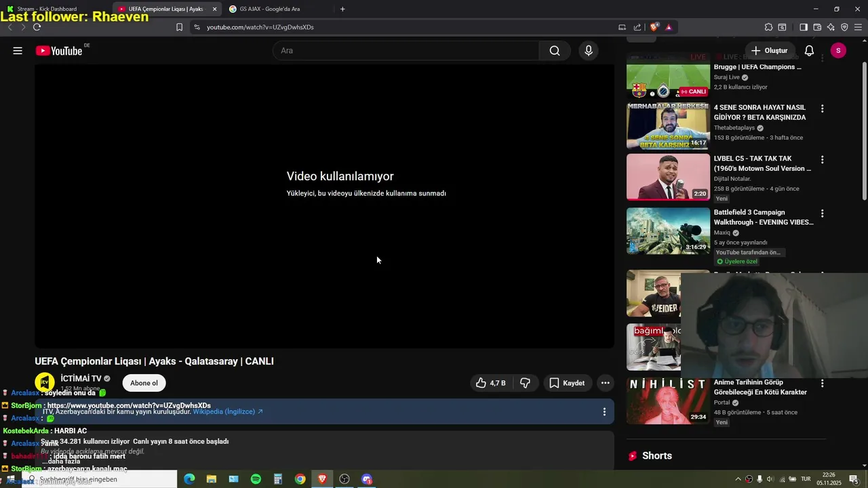Open OBS Studio from the taskbar
This screenshot has height=488, width=868.
tap(344, 479)
